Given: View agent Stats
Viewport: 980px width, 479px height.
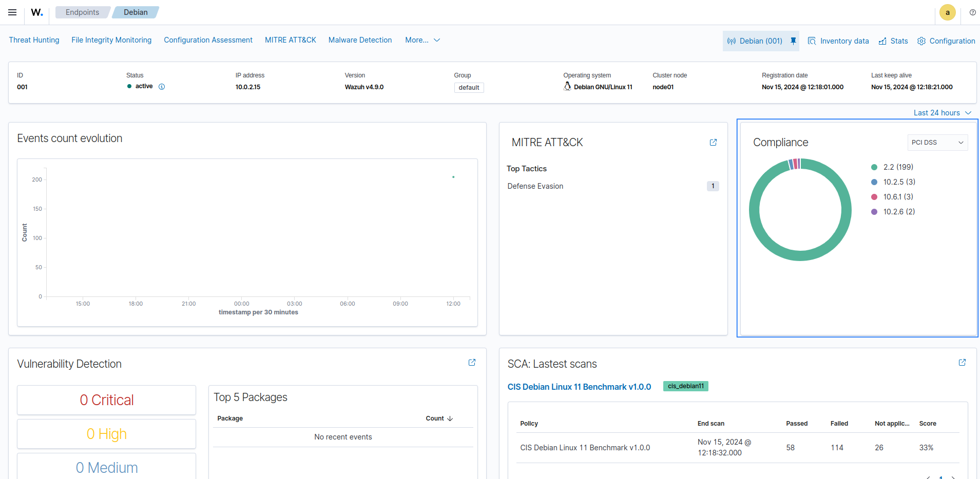Looking at the screenshot, I should pyautogui.click(x=893, y=41).
